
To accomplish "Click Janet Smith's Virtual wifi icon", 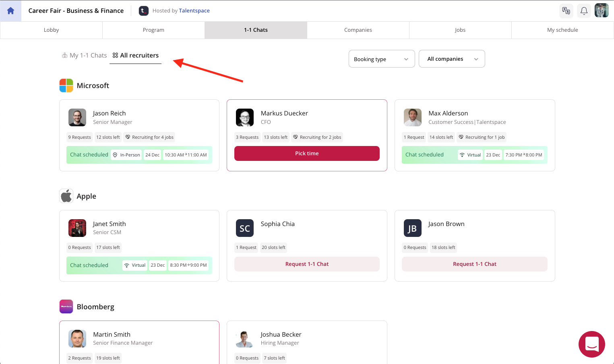I will point(127,265).
